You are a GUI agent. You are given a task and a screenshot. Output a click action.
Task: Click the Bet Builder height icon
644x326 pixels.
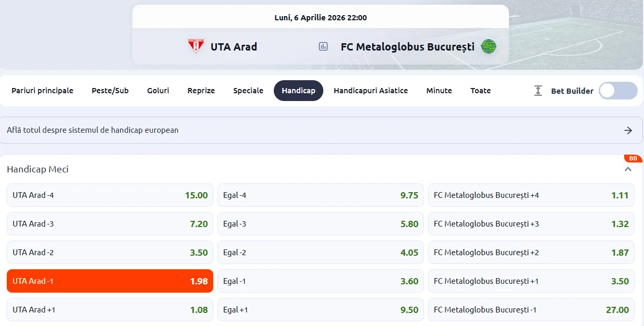[x=538, y=91]
